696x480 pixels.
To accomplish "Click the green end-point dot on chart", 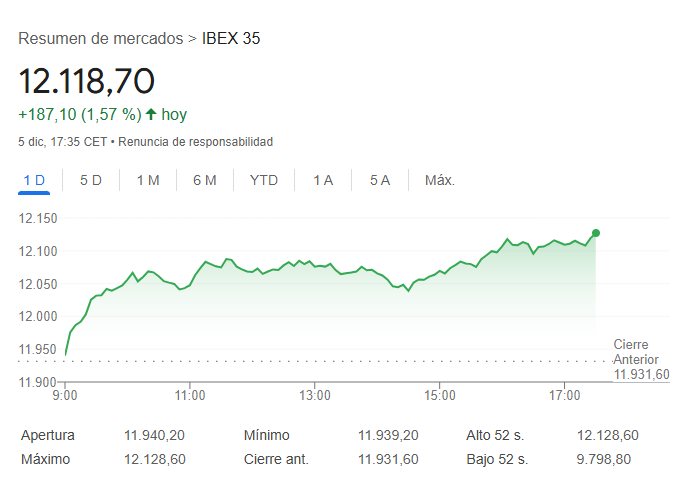I will click(x=596, y=233).
